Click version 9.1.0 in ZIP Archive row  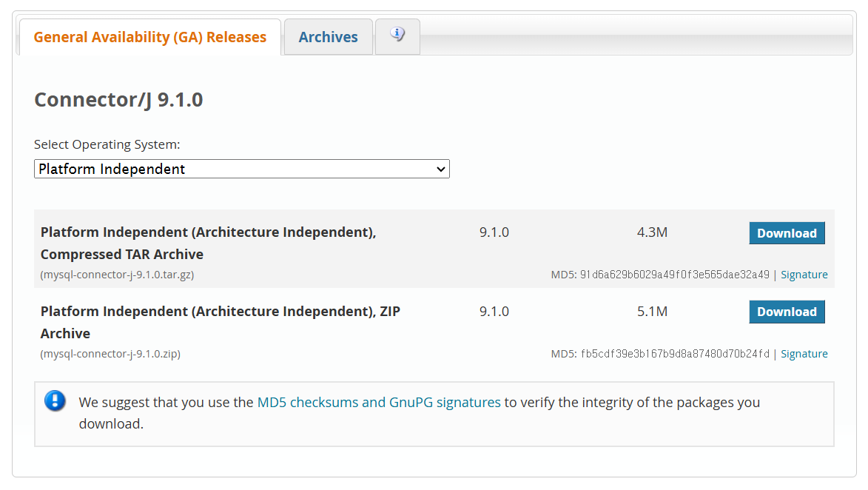pyautogui.click(x=494, y=311)
